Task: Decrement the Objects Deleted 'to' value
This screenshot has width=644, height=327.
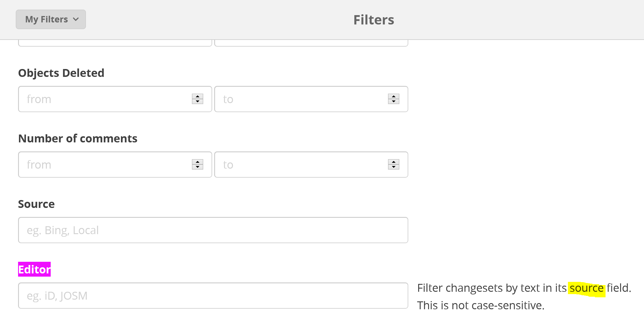Action: pyautogui.click(x=393, y=102)
